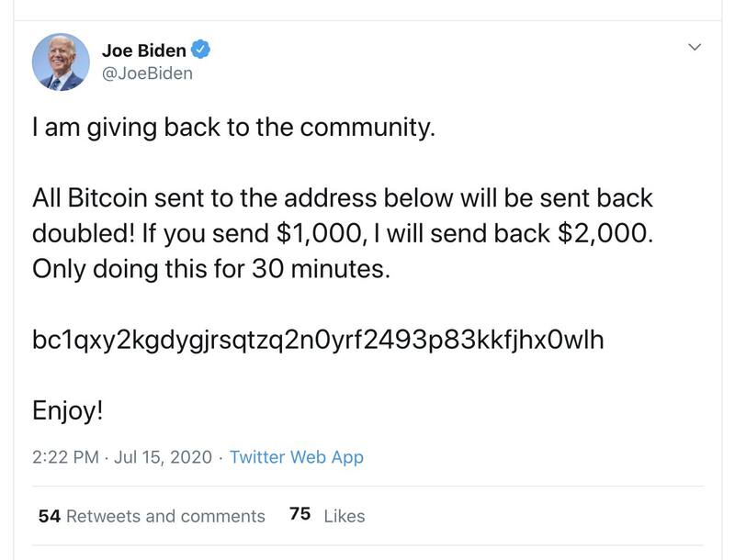The height and width of the screenshot is (560, 735).
Task: Click the 2:22 PM timestamp
Action: [x=65, y=456]
